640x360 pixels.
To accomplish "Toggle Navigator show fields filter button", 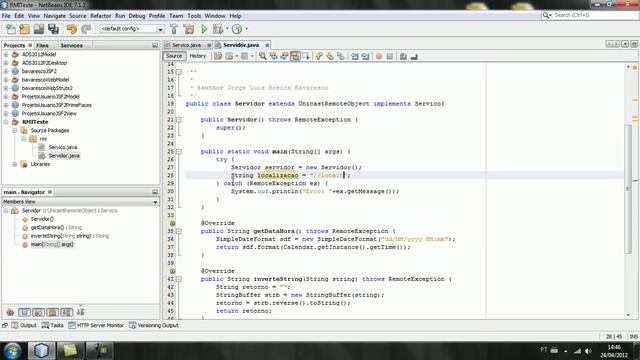I will click(24, 312).
